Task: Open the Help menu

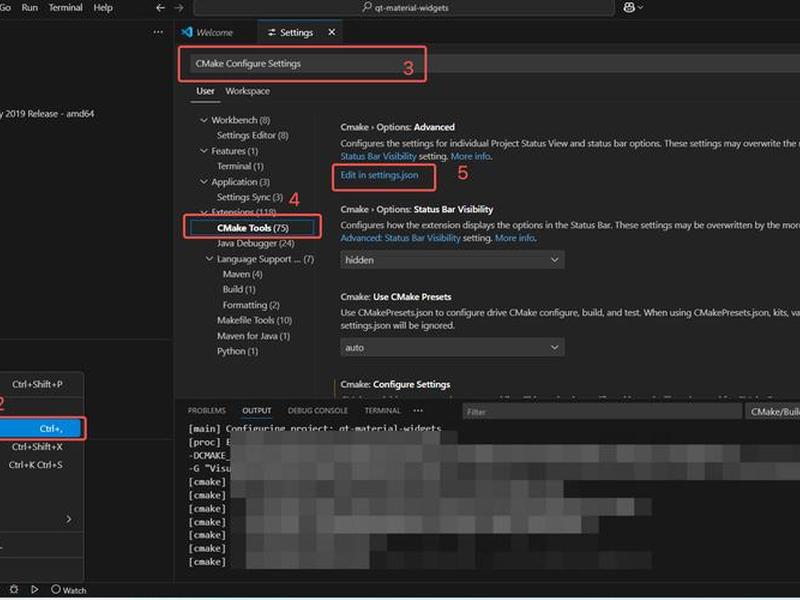Action: tap(103, 8)
